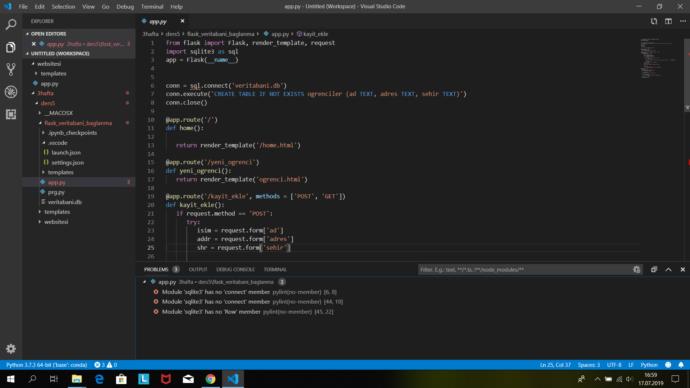Viewport: 690px width, 388px height.
Task: Open the View menu
Action: (x=88, y=7)
